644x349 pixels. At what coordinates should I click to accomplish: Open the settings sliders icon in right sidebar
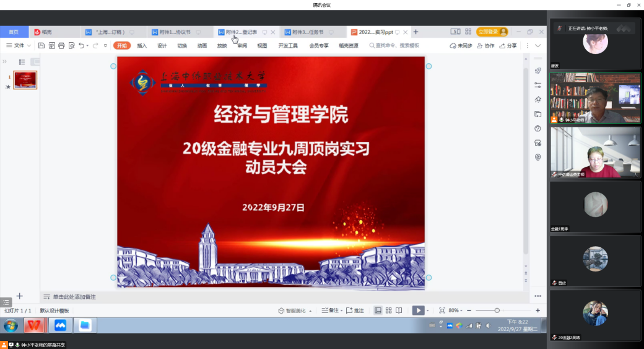537,85
